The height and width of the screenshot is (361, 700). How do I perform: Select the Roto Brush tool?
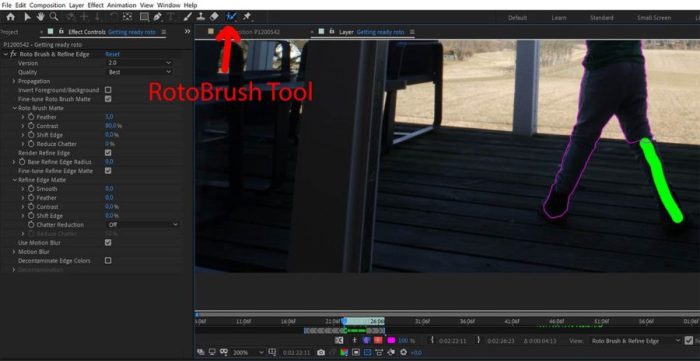click(231, 17)
